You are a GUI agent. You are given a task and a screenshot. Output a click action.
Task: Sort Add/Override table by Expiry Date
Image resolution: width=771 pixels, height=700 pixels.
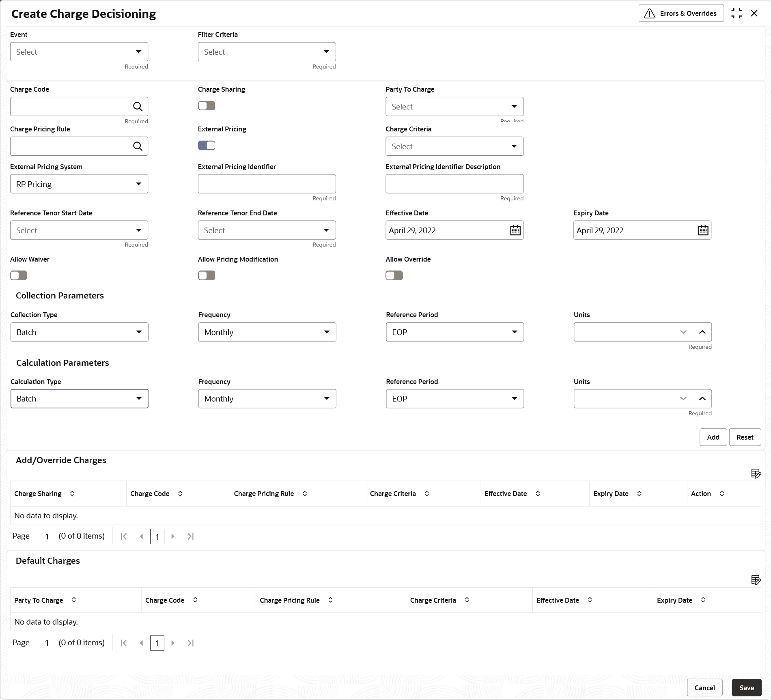[x=640, y=494]
